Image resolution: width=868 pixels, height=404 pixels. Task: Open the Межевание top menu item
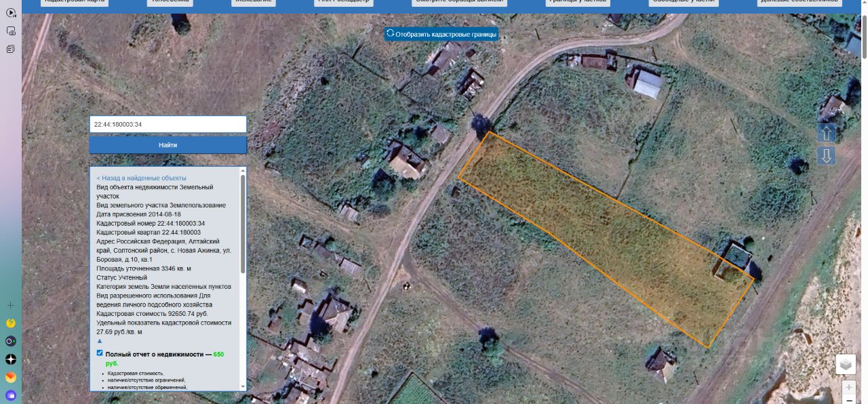coord(254,3)
